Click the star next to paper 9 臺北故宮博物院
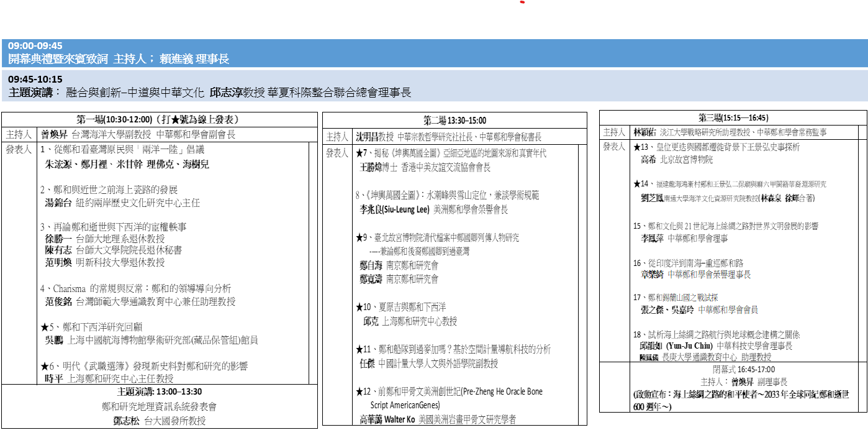This screenshot has width=868, height=430. (x=359, y=237)
